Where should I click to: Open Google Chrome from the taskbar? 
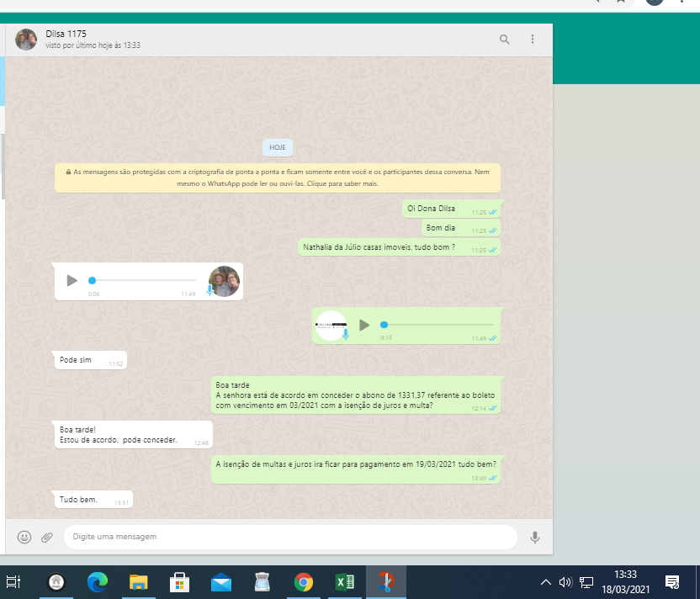[x=304, y=581]
